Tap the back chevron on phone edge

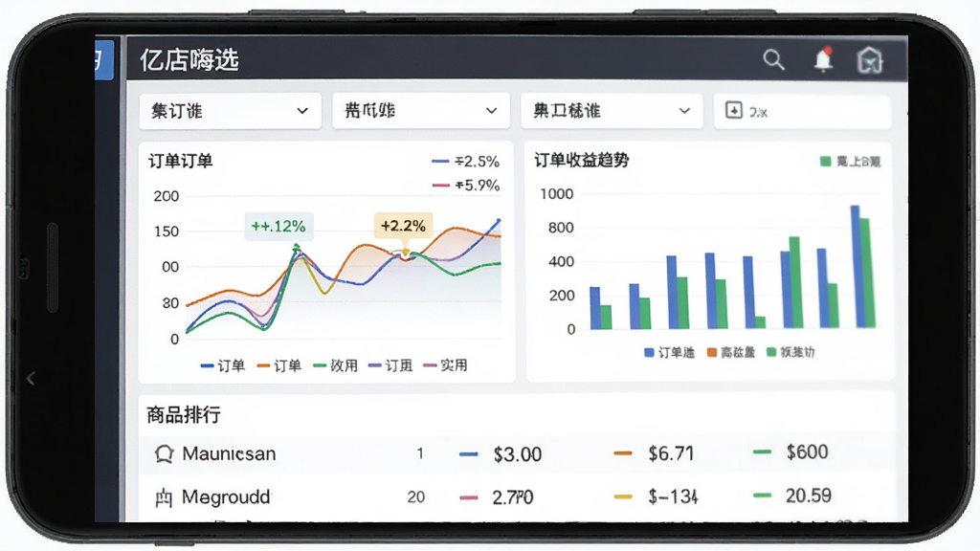pyautogui.click(x=30, y=378)
